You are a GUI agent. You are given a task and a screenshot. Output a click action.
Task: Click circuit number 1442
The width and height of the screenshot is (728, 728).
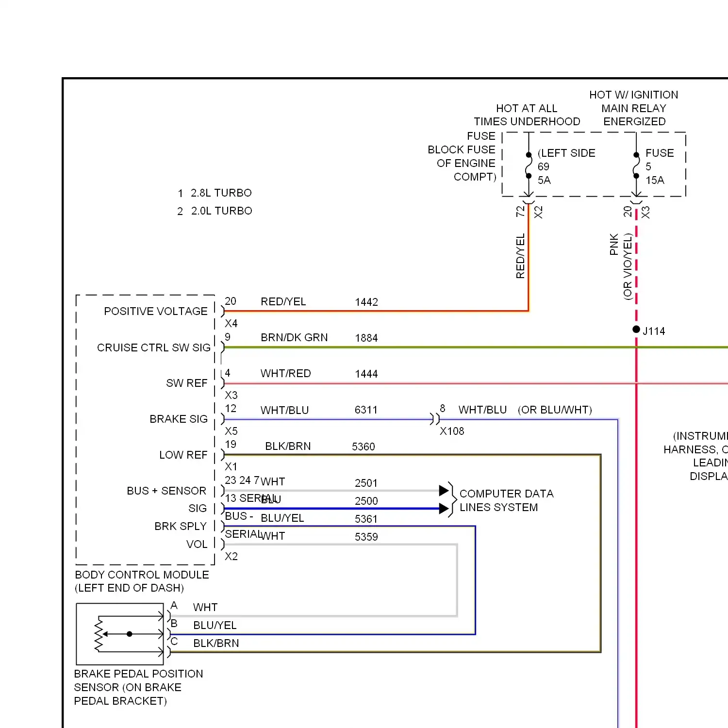366,302
